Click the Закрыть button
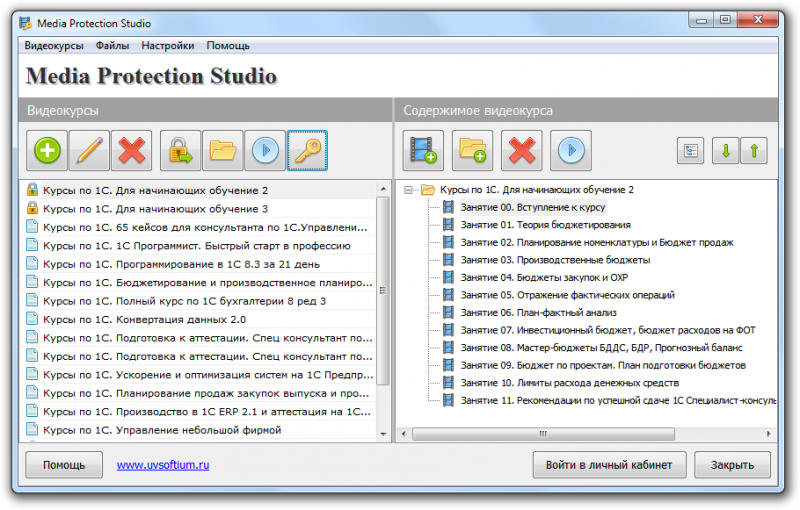 point(732,465)
